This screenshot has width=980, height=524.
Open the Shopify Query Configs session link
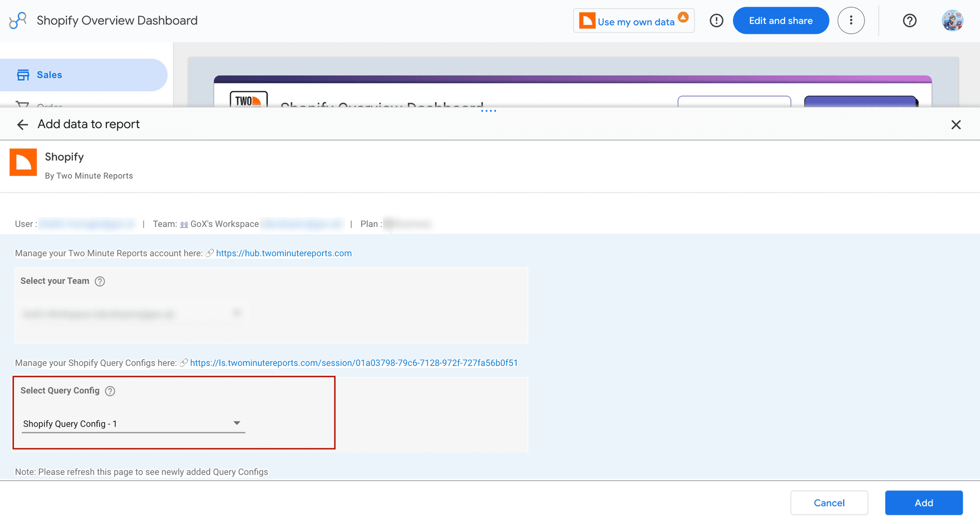(x=354, y=363)
